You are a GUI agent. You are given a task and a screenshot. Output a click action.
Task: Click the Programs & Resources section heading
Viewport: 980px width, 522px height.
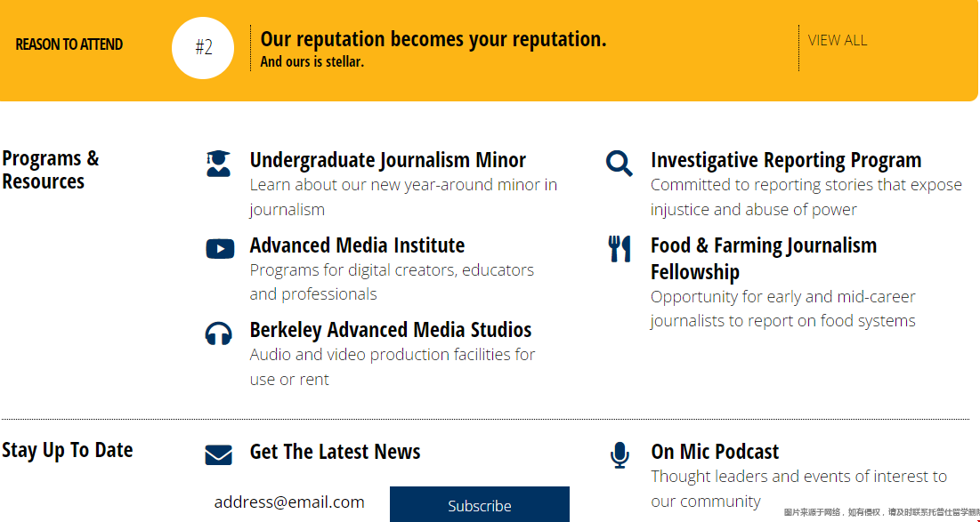click(51, 170)
